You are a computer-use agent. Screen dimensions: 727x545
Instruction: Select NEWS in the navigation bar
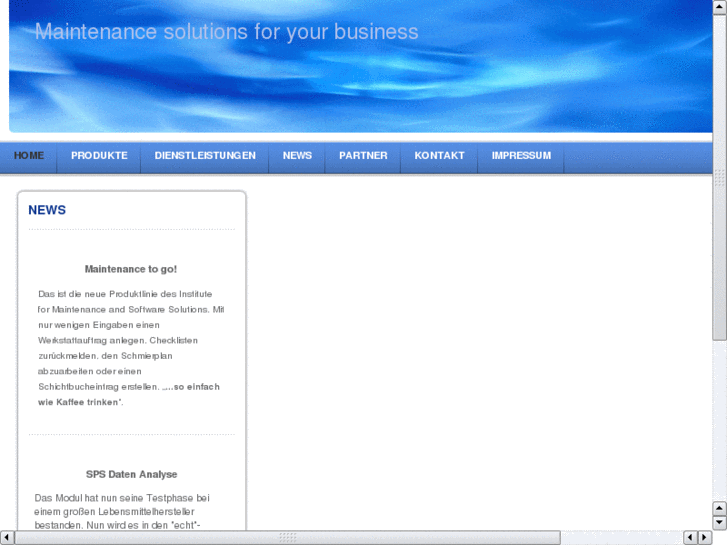click(297, 156)
